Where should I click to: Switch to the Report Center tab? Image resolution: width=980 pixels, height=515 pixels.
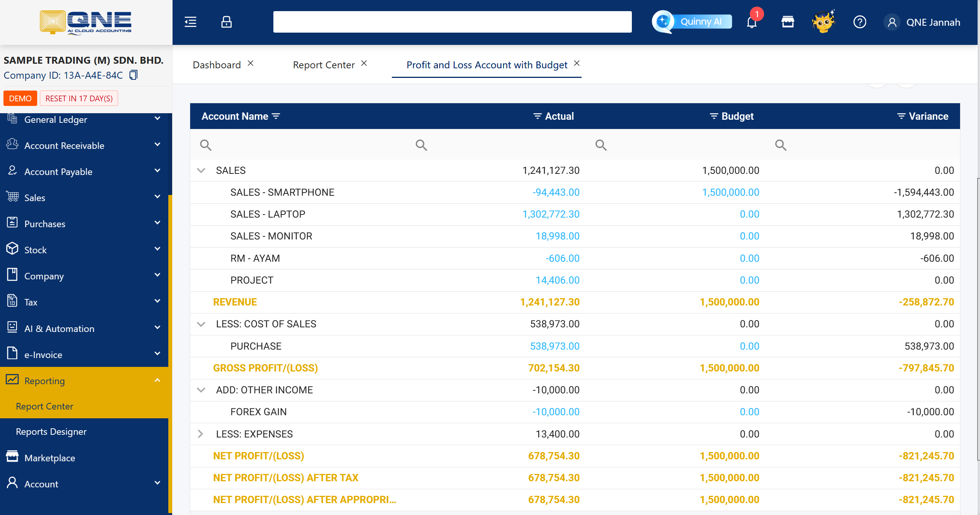point(324,65)
